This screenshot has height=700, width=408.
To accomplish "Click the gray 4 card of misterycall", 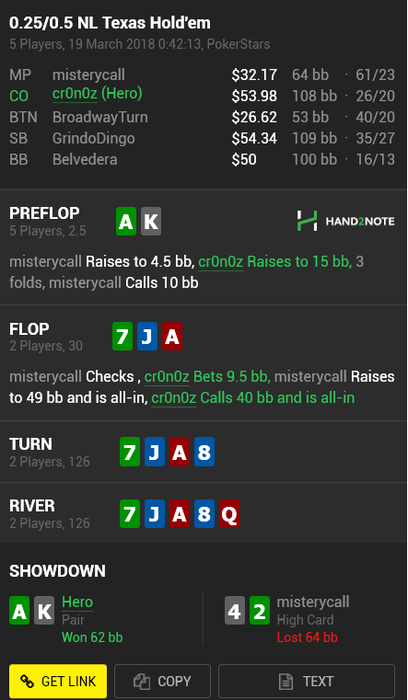I will [235, 610].
